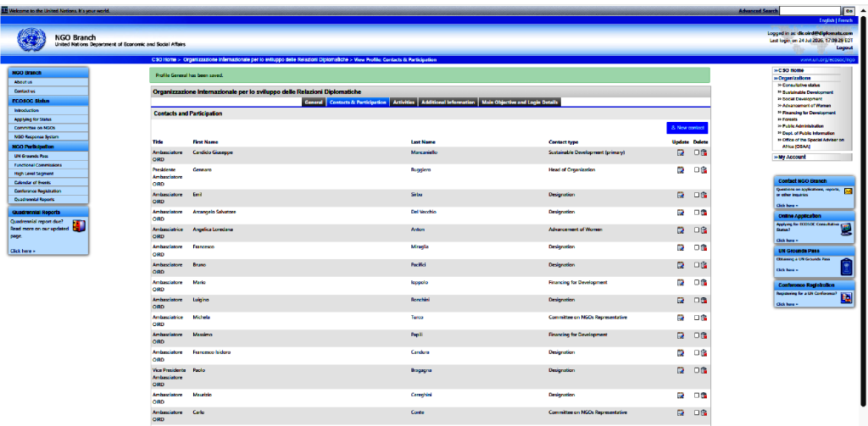Image resolution: width=868 pixels, height=426 pixels.
Task: Open www.un.org/ecosoc/ngo link
Action: point(827,59)
